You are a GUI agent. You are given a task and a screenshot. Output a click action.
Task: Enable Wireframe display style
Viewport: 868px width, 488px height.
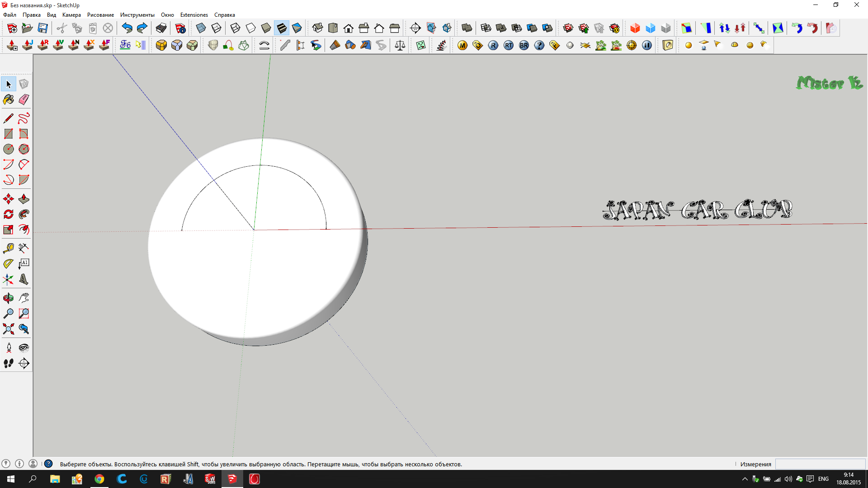coord(235,28)
